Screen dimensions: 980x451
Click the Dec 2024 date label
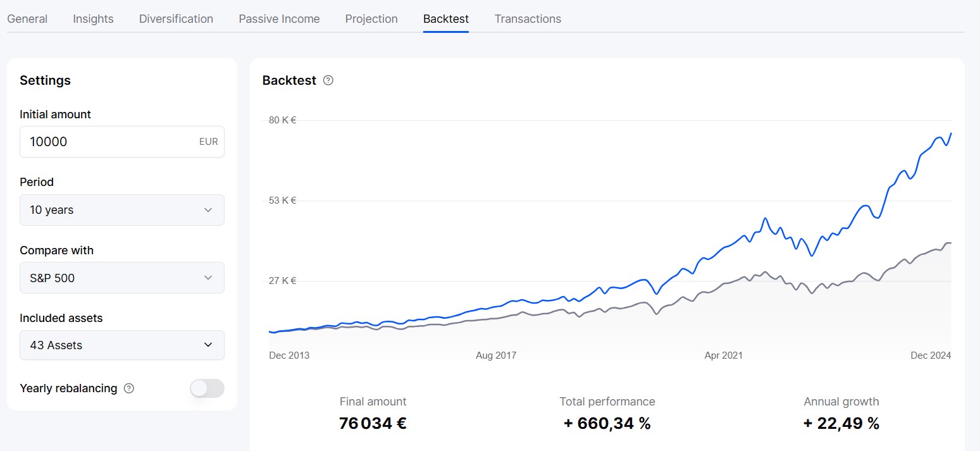[931, 355]
